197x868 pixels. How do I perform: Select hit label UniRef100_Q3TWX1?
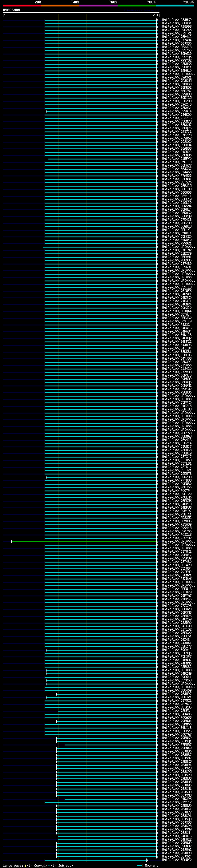[177, 551]
